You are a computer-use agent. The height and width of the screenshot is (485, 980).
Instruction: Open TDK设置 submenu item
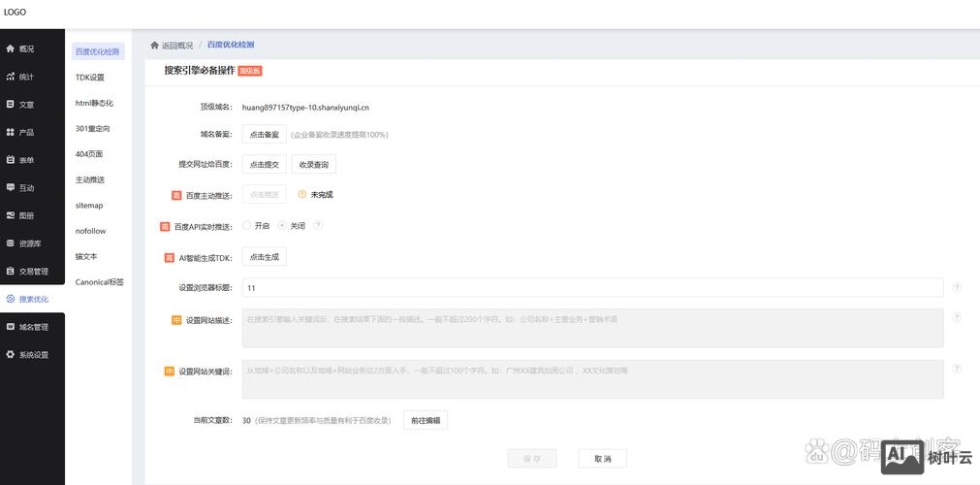(x=89, y=78)
